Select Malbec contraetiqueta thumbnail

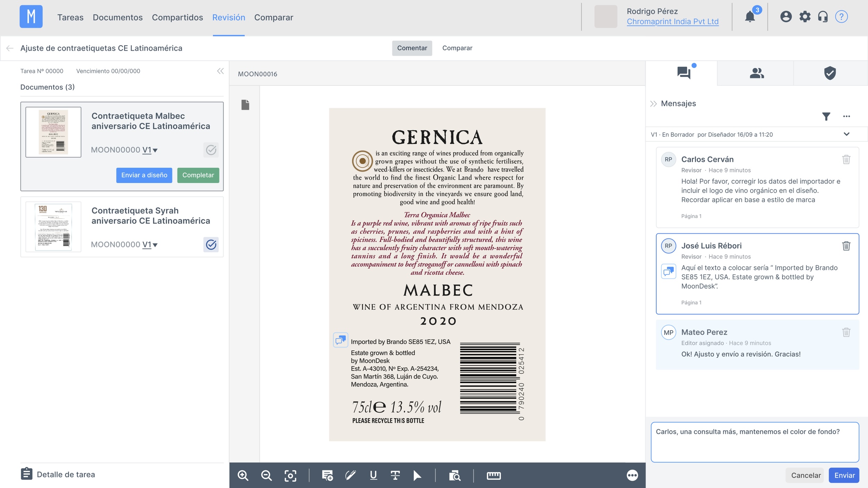tap(53, 132)
